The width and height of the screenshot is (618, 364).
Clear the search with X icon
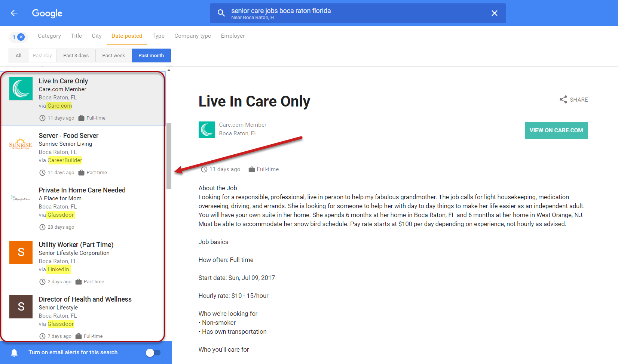pyautogui.click(x=494, y=13)
